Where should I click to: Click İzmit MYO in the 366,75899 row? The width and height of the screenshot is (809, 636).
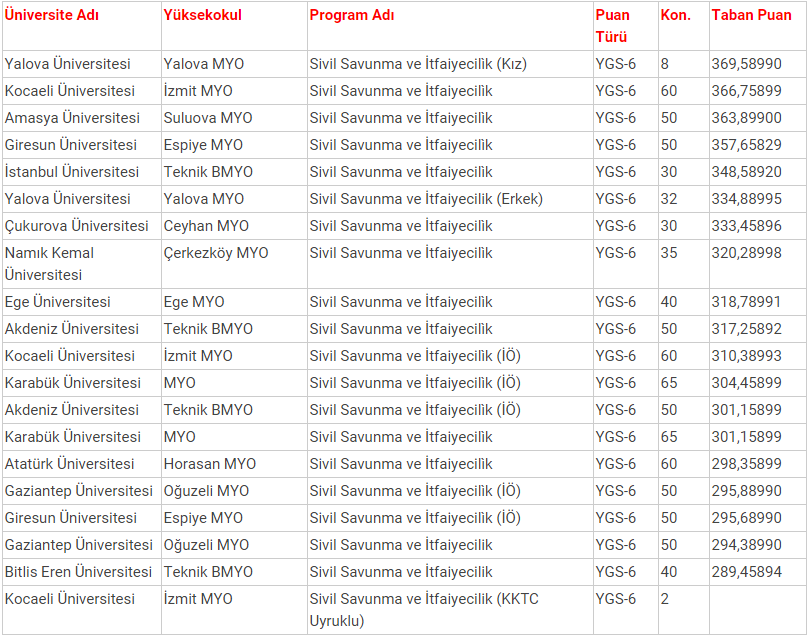pos(198,91)
